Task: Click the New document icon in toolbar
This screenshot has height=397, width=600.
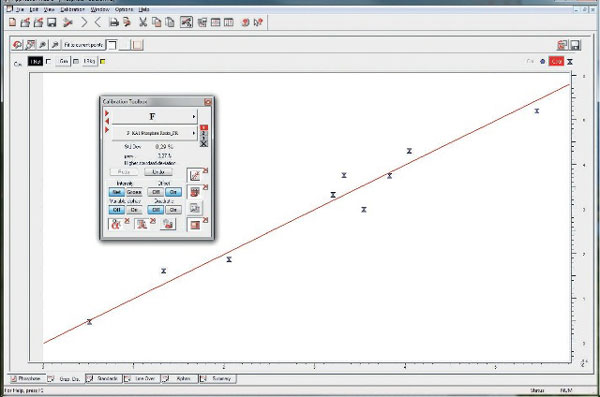Action: click(12, 22)
